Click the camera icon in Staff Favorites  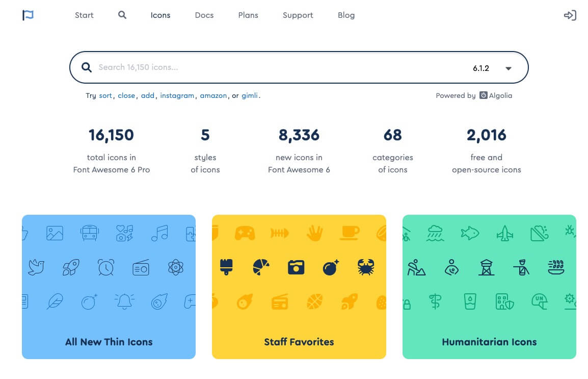tap(296, 268)
